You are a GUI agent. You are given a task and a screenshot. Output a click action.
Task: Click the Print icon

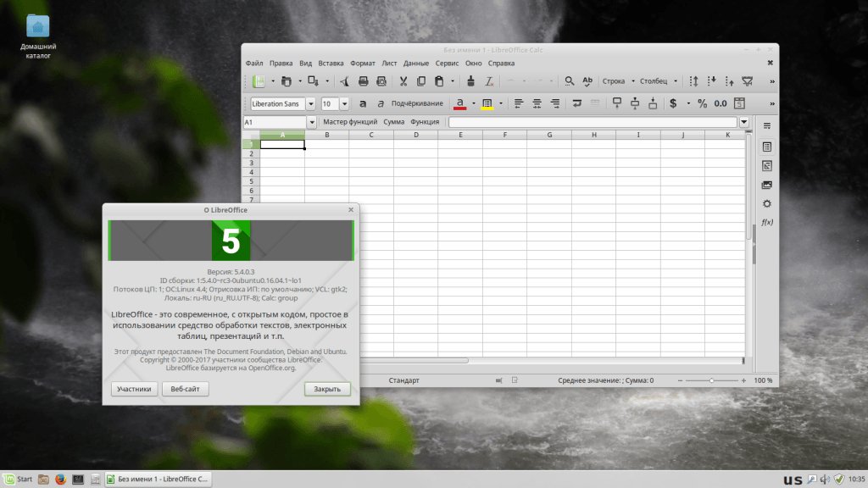[363, 81]
